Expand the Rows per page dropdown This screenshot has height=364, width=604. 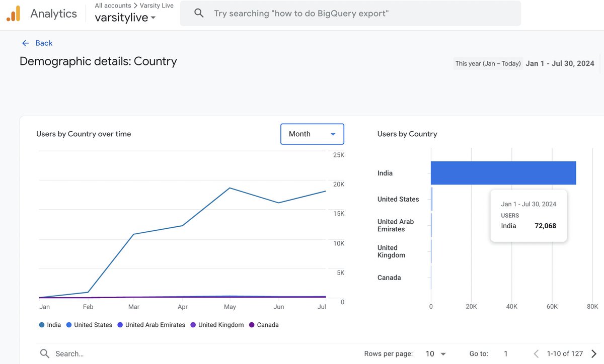click(436, 354)
